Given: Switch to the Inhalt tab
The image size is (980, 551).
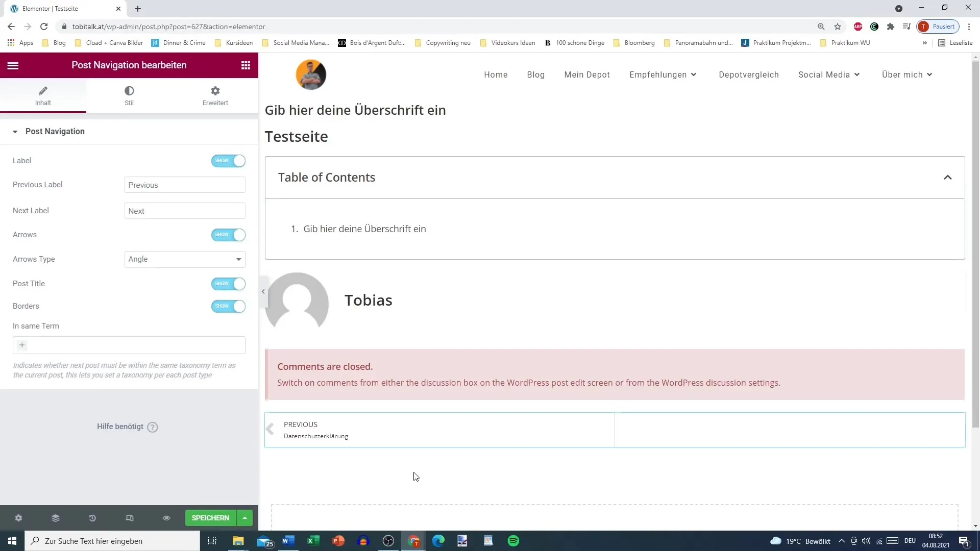Looking at the screenshot, I should (x=43, y=95).
